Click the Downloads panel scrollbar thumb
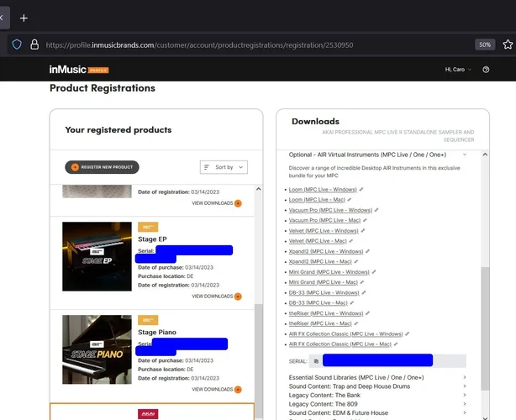516x420 pixels. coord(485,328)
